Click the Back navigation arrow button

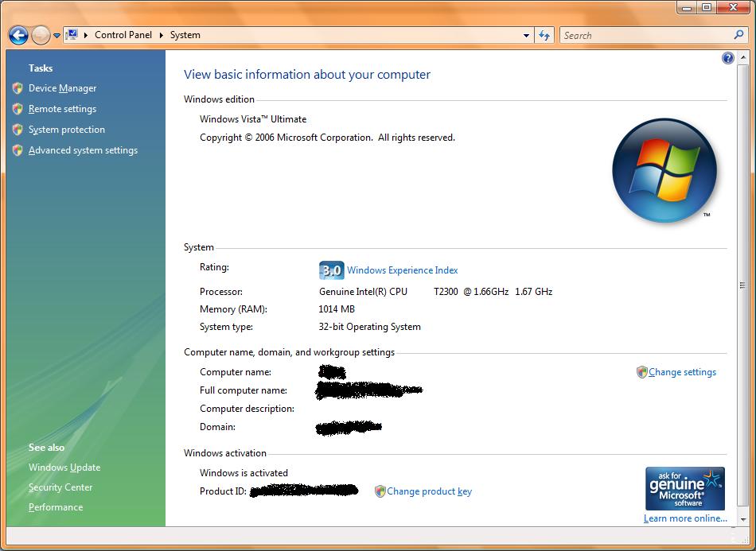[18, 35]
